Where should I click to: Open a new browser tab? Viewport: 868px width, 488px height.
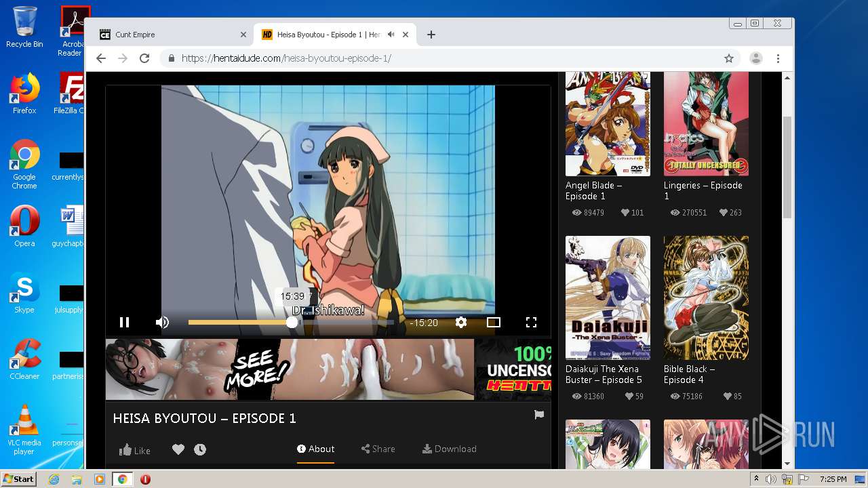(431, 35)
